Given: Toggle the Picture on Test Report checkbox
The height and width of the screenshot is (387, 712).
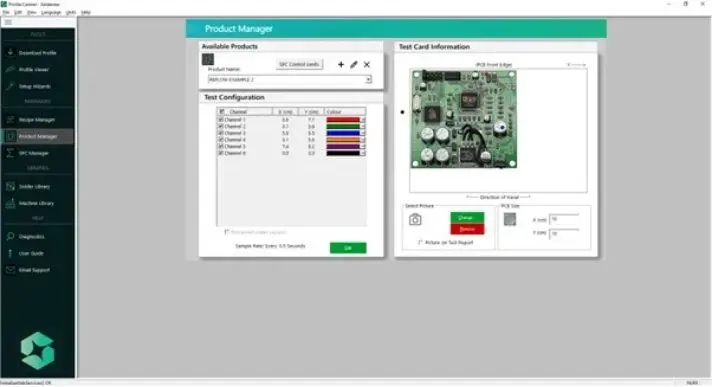Looking at the screenshot, I should pyautogui.click(x=420, y=242).
